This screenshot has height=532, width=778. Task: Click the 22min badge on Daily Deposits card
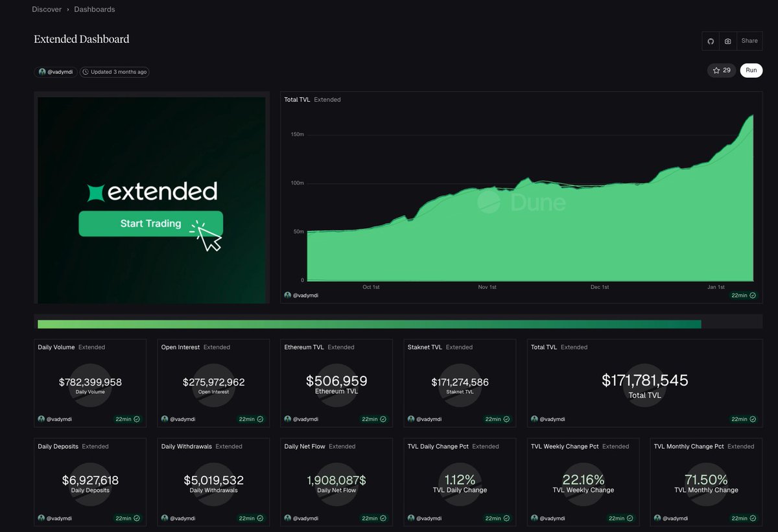point(128,518)
